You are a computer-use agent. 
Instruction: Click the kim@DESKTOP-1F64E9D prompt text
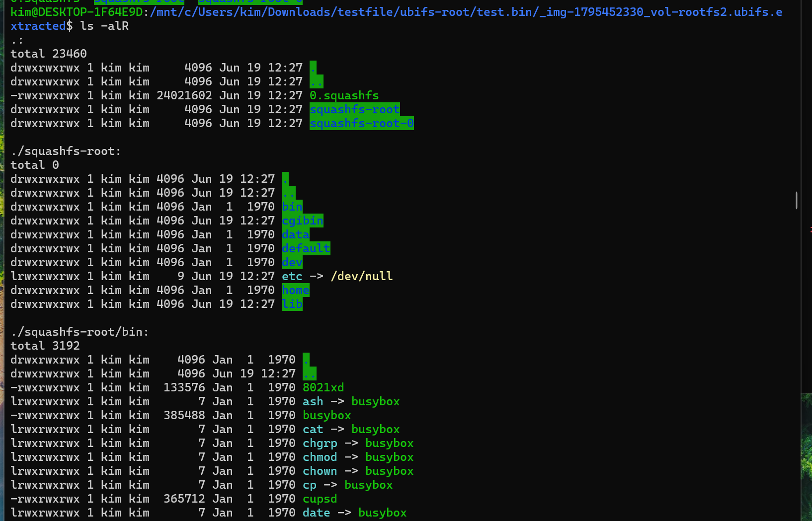coord(77,11)
